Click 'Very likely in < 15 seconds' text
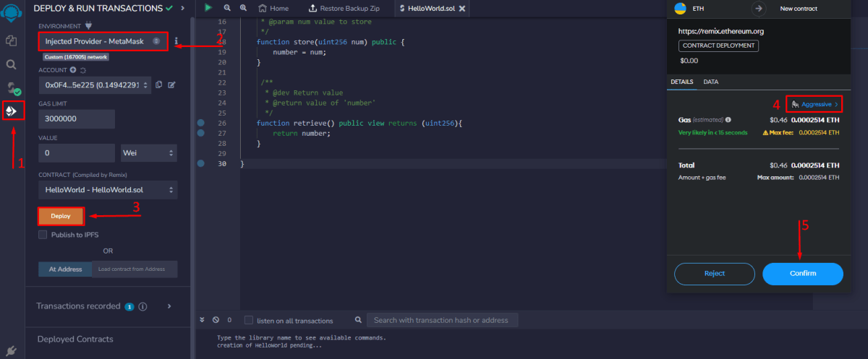This screenshot has height=359, width=868. pyautogui.click(x=712, y=133)
